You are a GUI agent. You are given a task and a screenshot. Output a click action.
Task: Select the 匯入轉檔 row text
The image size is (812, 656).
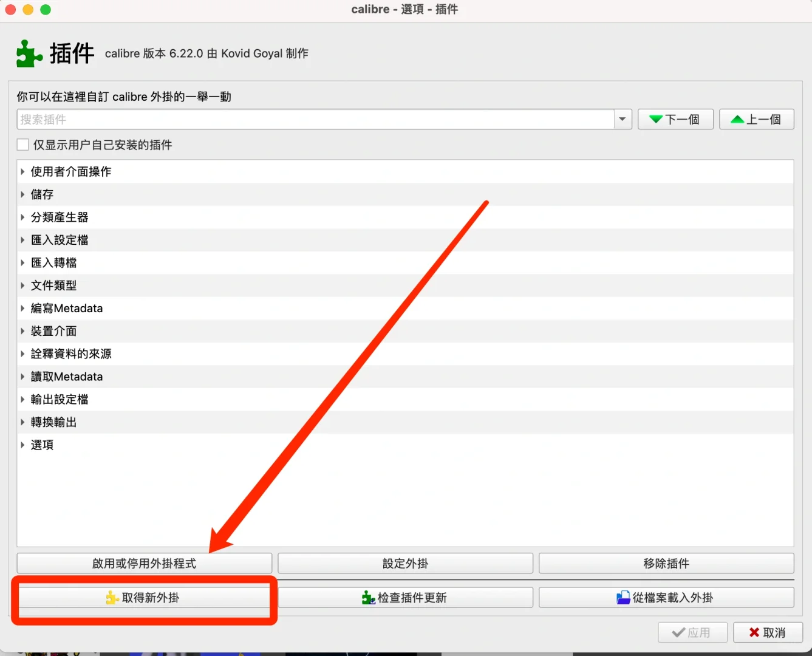(x=54, y=262)
